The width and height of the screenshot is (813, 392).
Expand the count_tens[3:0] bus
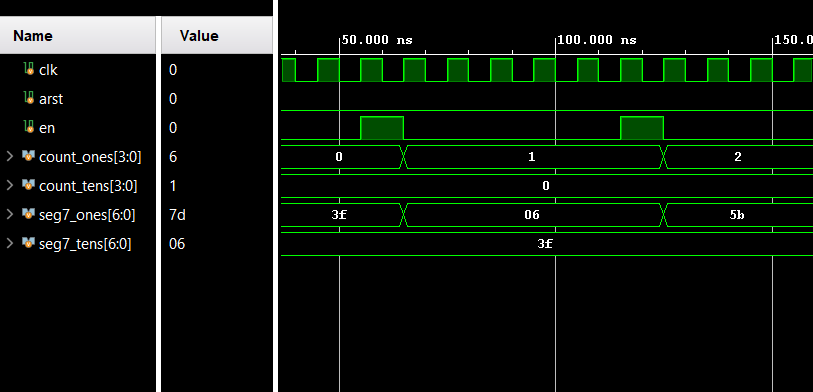(9, 185)
